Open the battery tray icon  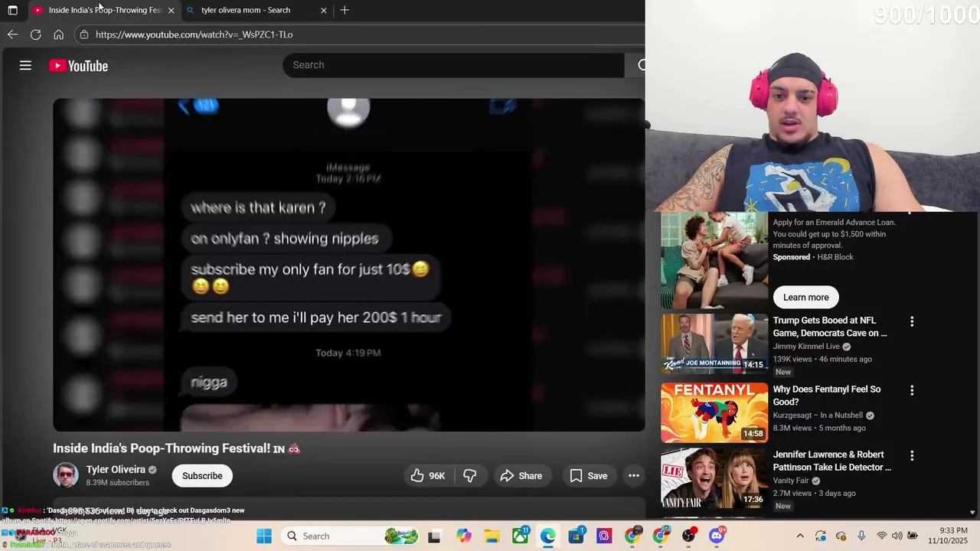click(x=913, y=536)
